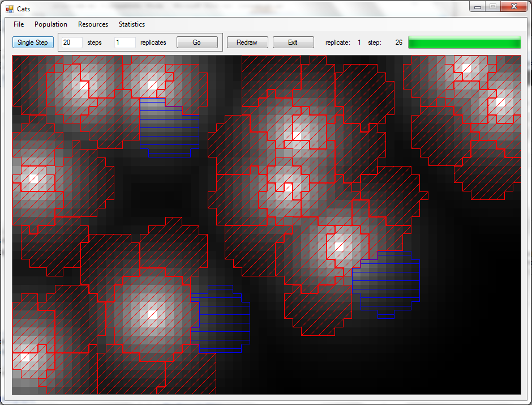This screenshot has height=405, width=532.
Task: Minimize the Cats window
Action: click(x=478, y=6)
